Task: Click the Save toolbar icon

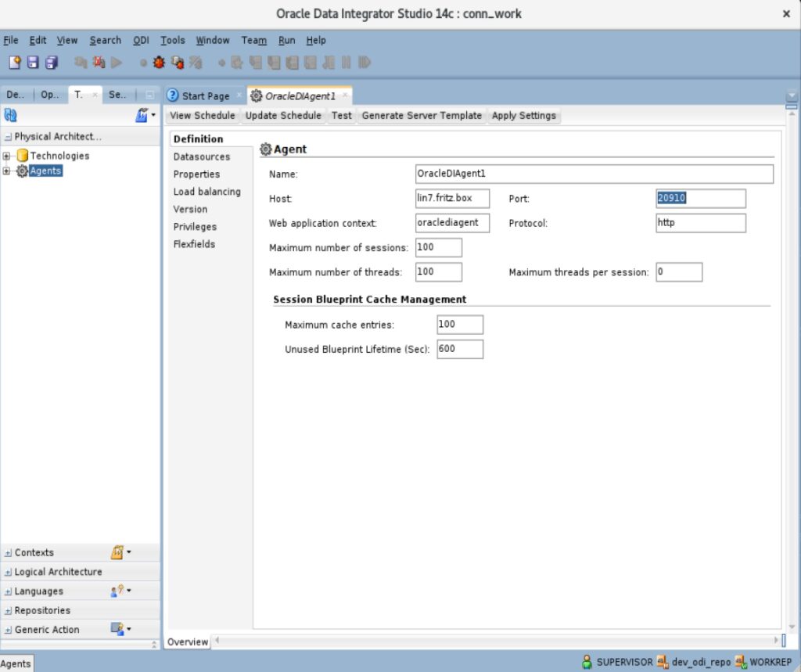Action: (33, 63)
